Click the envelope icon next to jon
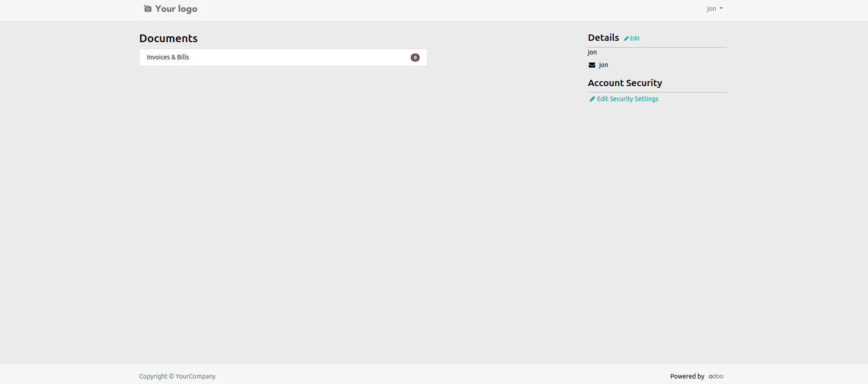Screen dimensions: 868x384 coord(592,65)
